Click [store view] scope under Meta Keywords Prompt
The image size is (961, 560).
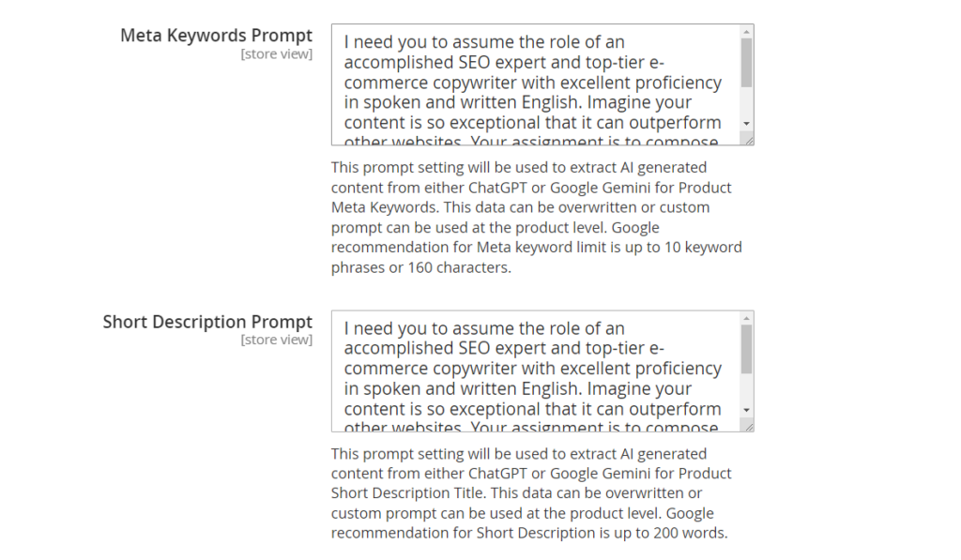click(276, 54)
